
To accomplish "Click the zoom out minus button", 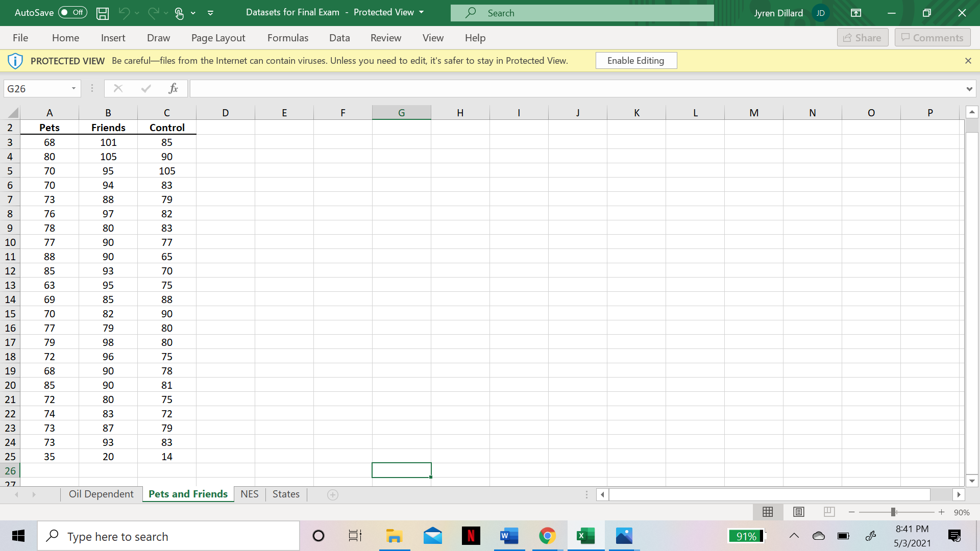I will click(851, 512).
